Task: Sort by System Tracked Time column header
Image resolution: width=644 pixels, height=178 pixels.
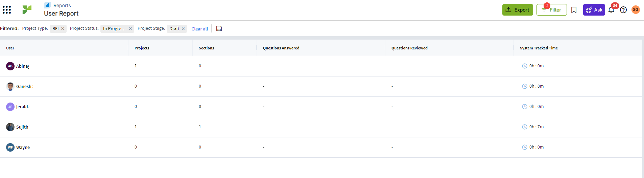Action: [539, 48]
